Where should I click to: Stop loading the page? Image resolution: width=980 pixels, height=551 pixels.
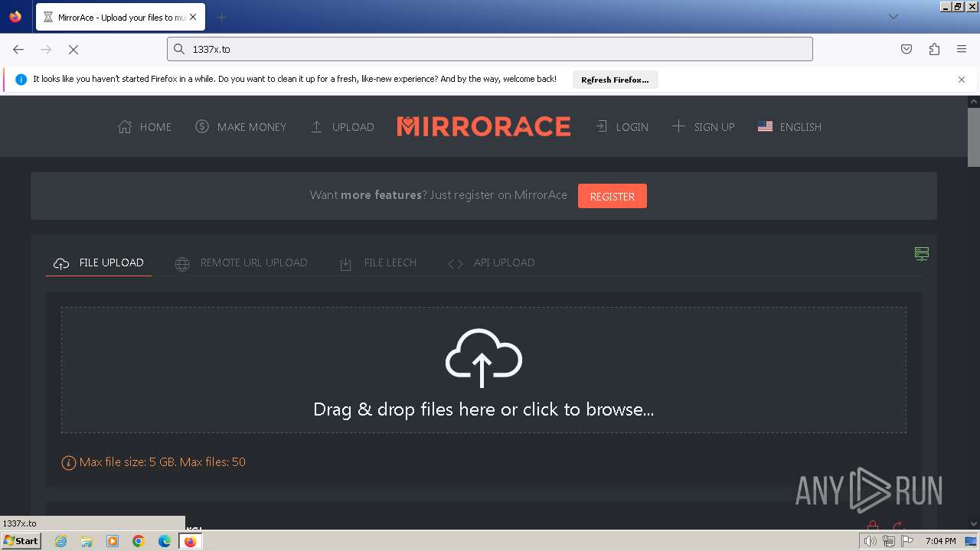pos(73,49)
